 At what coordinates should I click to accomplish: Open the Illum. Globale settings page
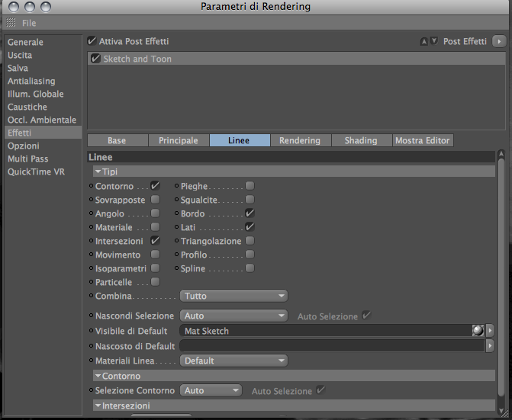(43, 94)
